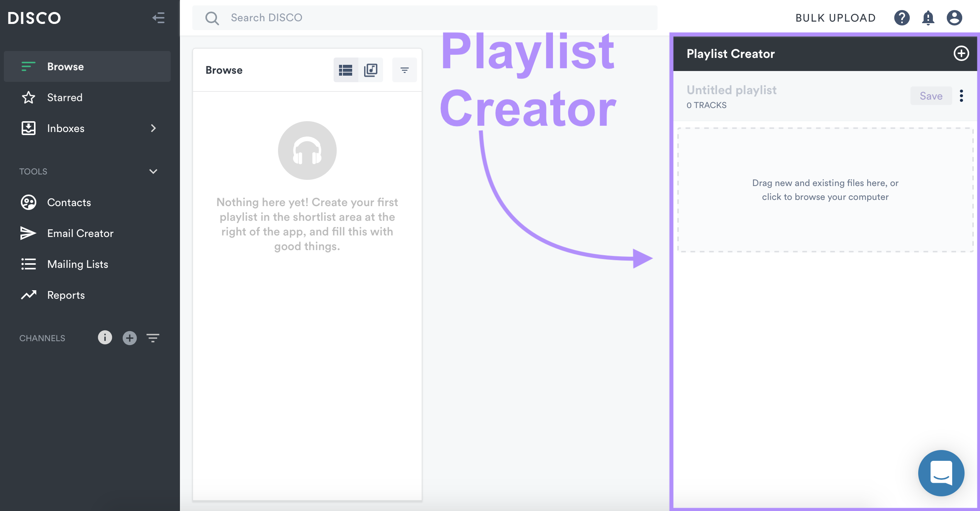Open Mailing Lists from the sidebar
Viewport: 980px width, 511px height.
pyautogui.click(x=78, y=264)
